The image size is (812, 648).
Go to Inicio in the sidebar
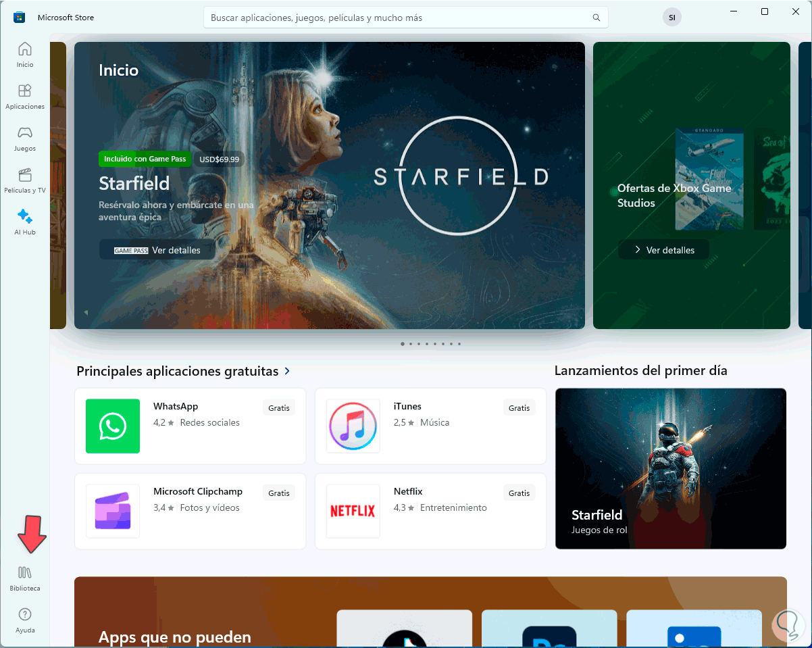coord(25,55)
